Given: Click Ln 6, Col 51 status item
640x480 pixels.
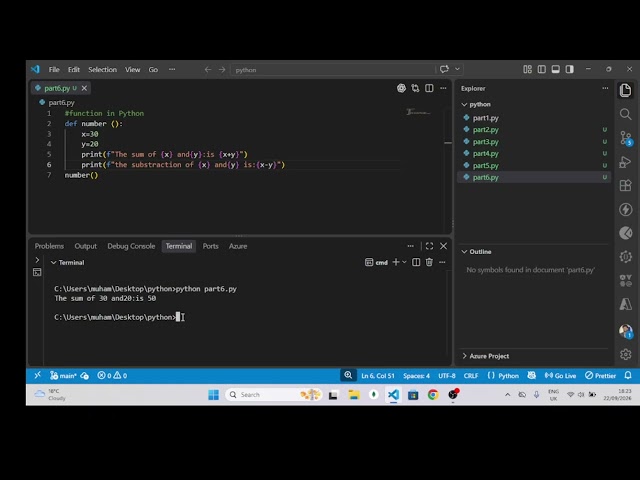Looking at the screenshot, I should [x=378, y=376].
